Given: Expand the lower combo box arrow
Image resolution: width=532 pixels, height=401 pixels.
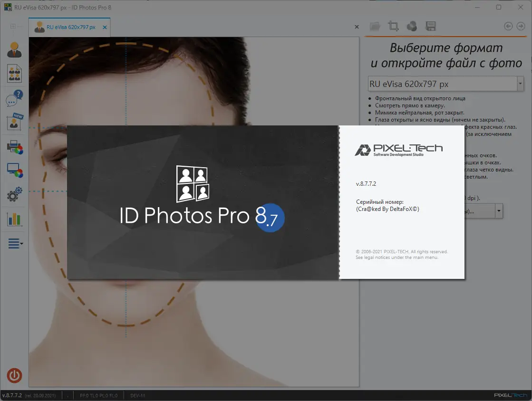Looking at the screenshot, I should 498,211.
